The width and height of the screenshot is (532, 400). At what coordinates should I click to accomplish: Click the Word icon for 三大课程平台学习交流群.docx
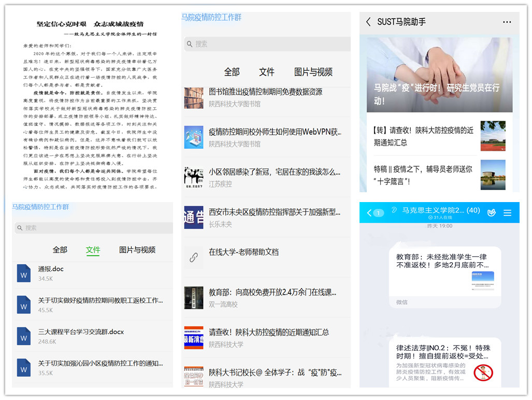coord(24,336)
